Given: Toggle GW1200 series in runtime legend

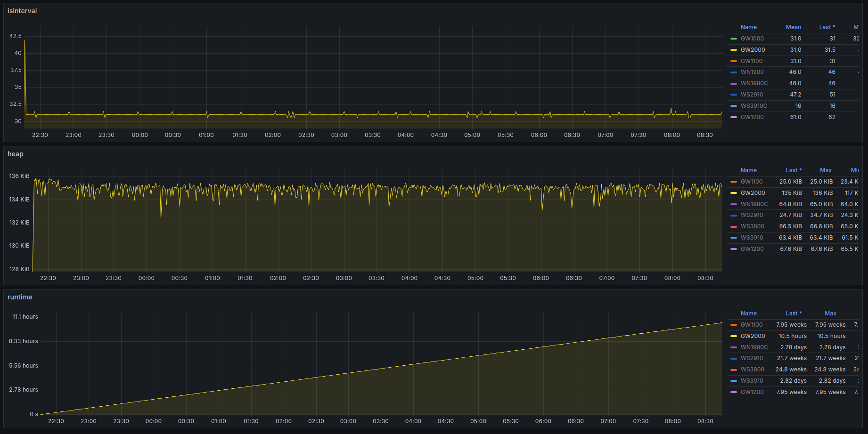Looking at the screenshot, I should (x=752, y=392).
